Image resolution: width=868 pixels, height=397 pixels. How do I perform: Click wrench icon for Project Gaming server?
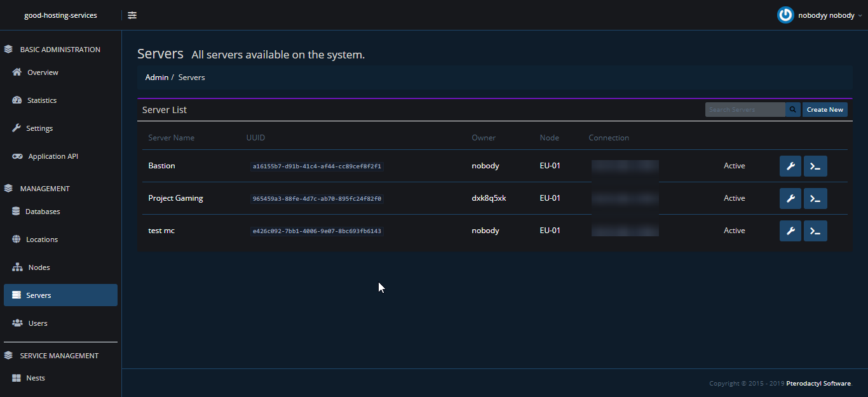pos(790,199)
